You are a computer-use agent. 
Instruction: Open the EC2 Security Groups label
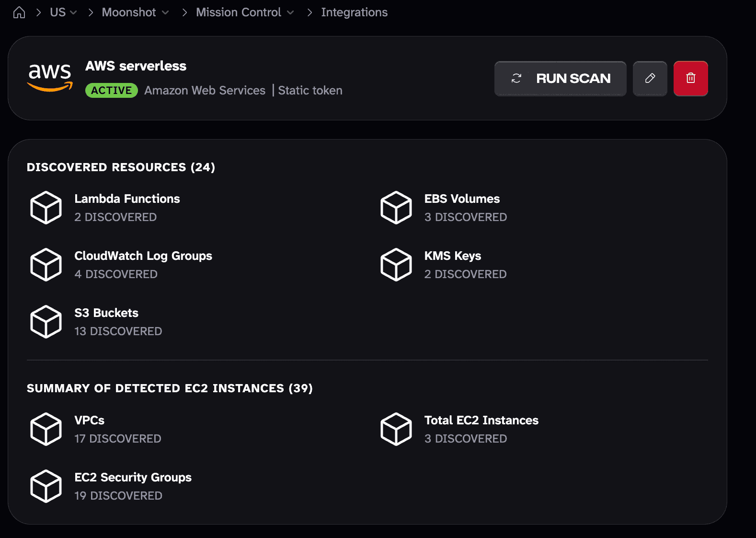pyautogui.click(x=133, y=478)
